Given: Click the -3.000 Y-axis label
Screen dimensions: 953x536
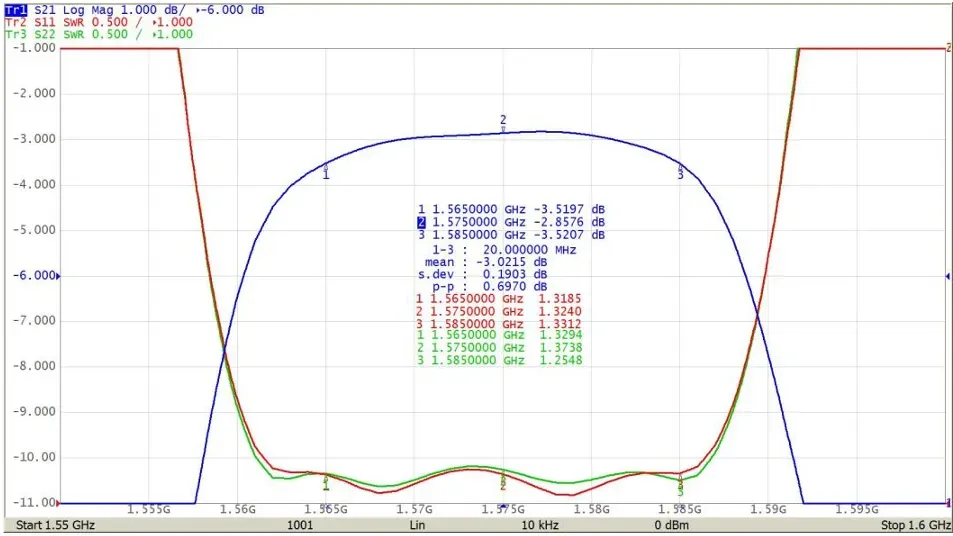Looking at the screenshot, I should pyautogui.click(x=33, y=139).
